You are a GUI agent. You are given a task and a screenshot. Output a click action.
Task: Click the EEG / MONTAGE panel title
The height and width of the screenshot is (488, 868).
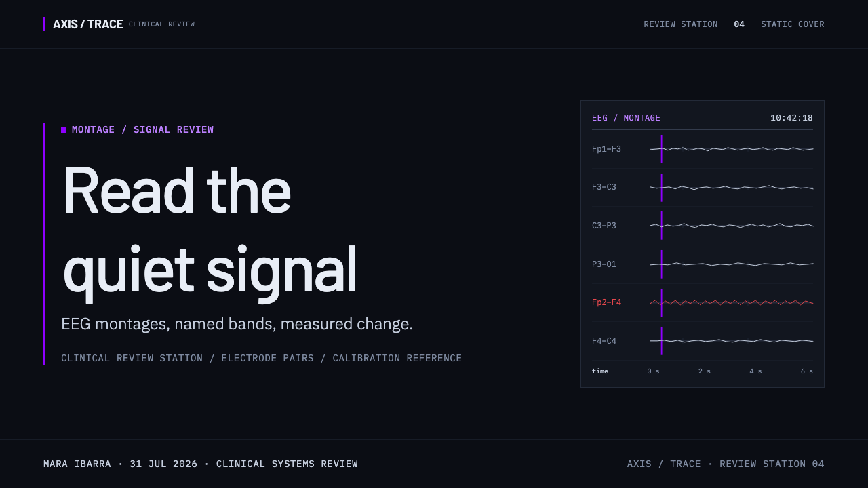[626, 118]
